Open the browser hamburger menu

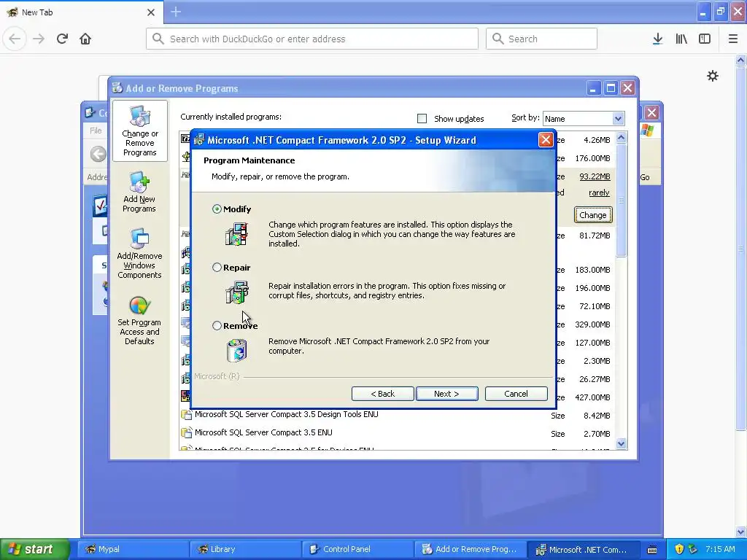tap(733, 39)
